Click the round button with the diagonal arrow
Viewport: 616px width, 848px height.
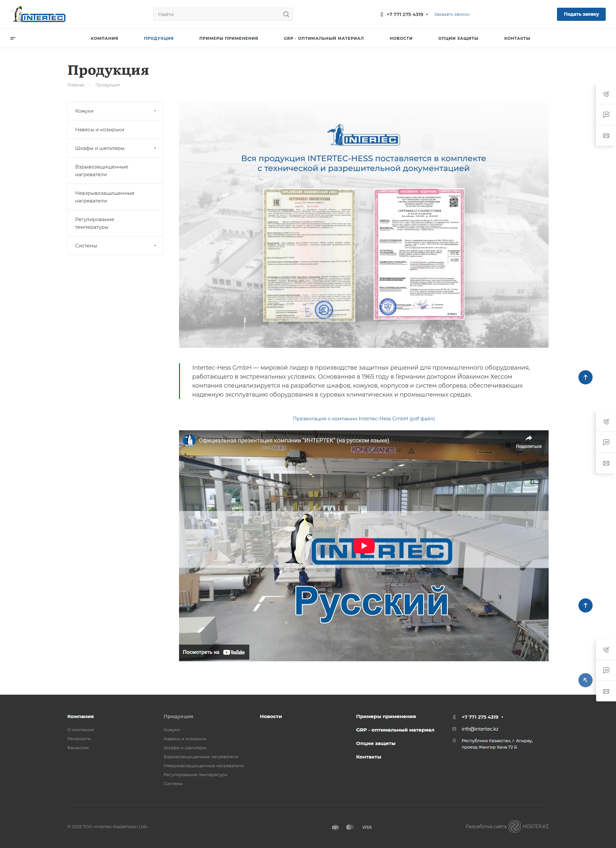click(585, 680)
